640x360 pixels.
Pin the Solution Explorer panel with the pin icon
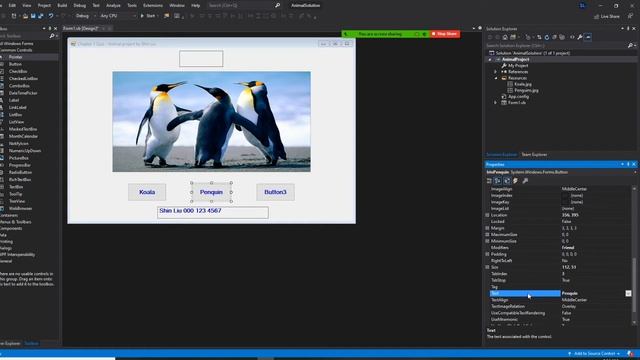click(628, 29)
